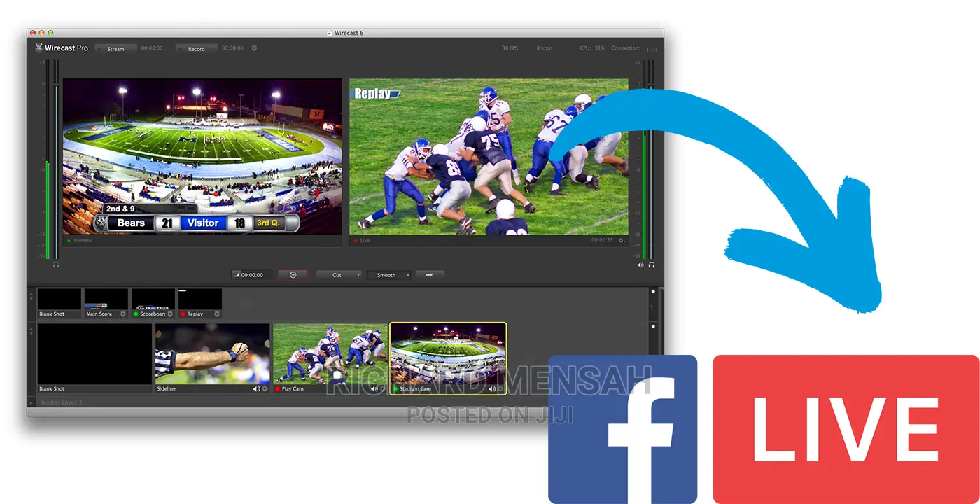Select the large Blank Shot thumbnail
This screenshot has height=504, width=980.
pyautogui.click(x=94, y=358)
